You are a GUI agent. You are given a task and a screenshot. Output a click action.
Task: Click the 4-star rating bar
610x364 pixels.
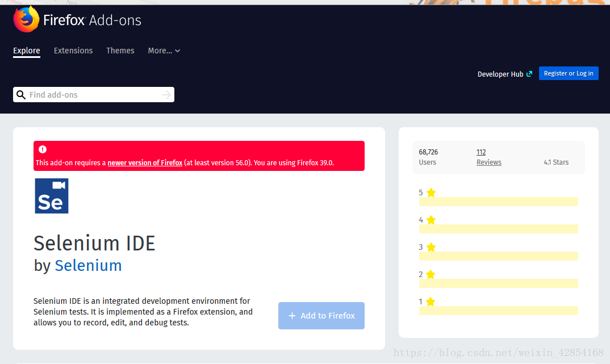(498, 229)
